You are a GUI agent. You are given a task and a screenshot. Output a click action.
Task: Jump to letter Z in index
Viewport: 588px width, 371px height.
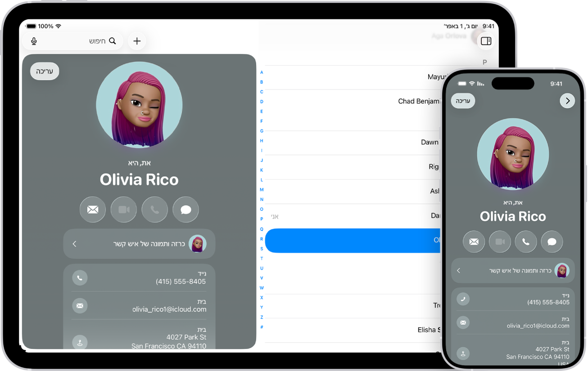tap(262, 317)
